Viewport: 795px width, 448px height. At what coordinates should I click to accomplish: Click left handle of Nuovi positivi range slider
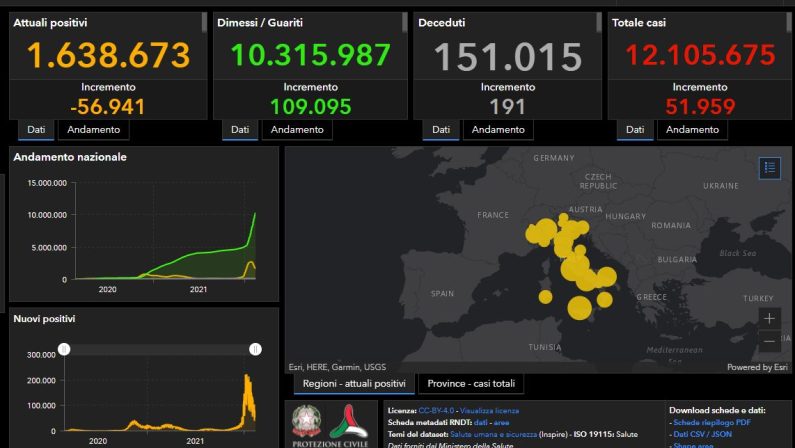click(64, 349)
